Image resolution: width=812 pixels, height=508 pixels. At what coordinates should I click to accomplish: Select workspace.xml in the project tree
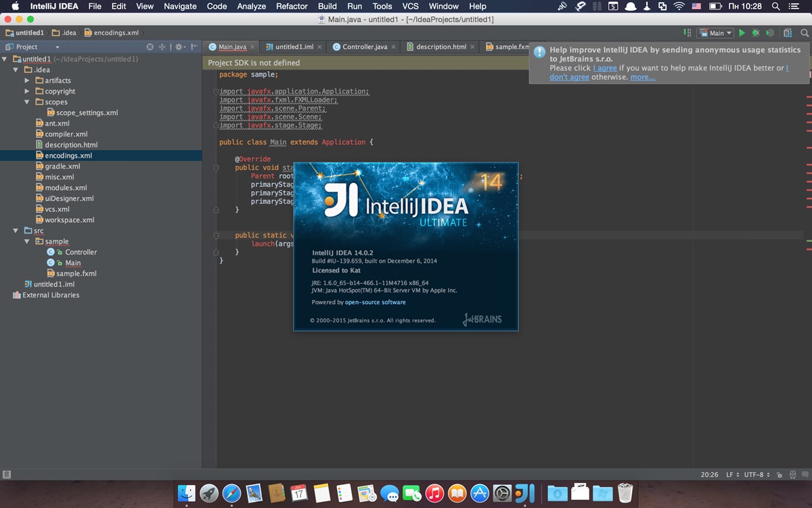coord(70,220)
